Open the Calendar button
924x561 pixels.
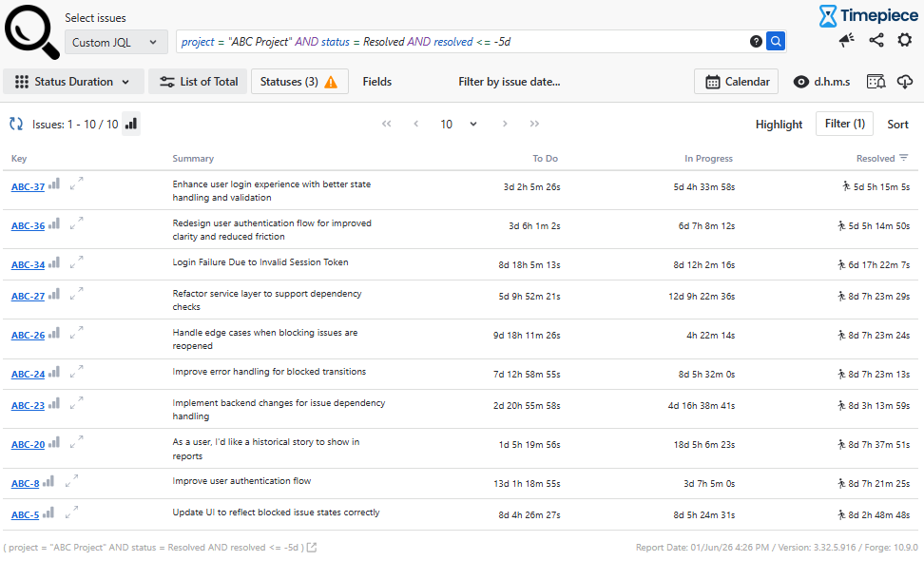tap(736, 82)
